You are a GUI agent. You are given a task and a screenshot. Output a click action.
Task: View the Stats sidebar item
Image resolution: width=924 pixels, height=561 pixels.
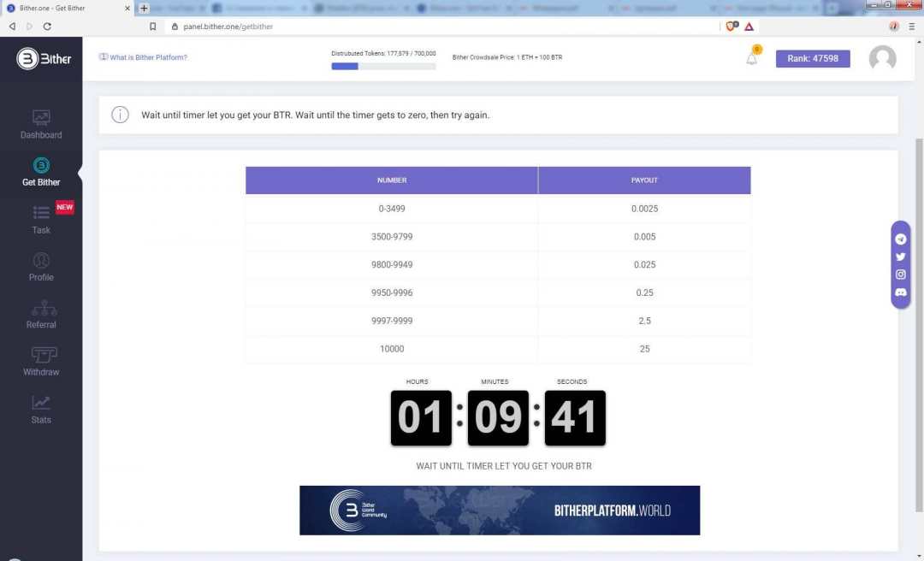coord(41,404)
